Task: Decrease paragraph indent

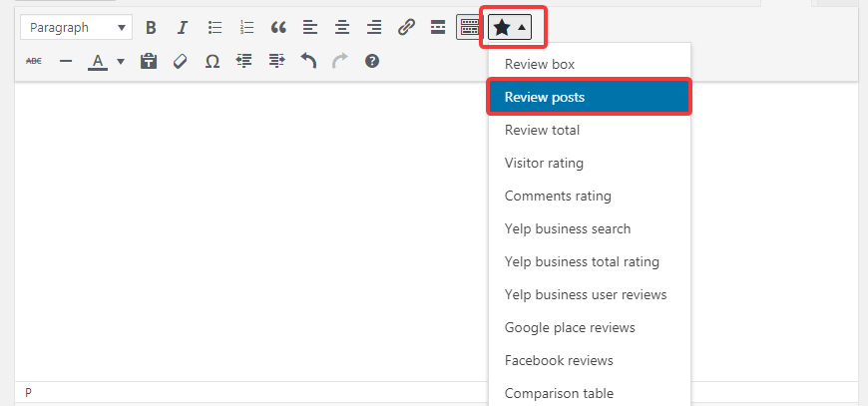Action: coord(243,62)
